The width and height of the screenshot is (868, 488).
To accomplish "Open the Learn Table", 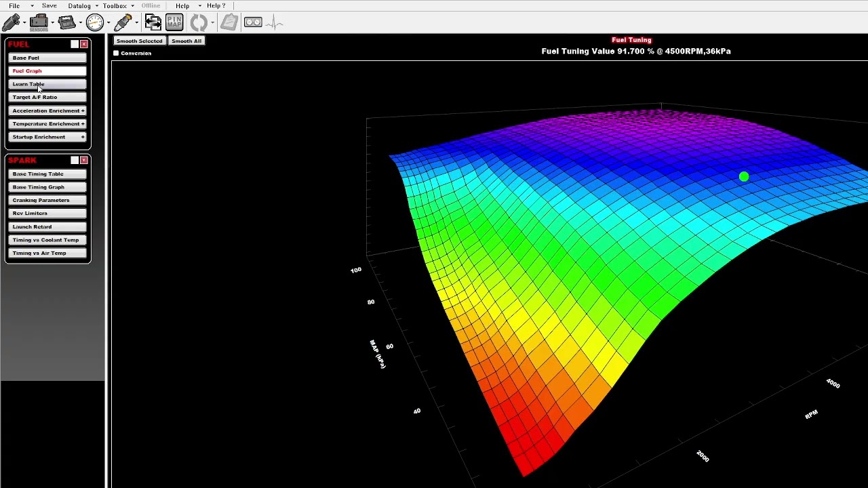I will (48, 84).
